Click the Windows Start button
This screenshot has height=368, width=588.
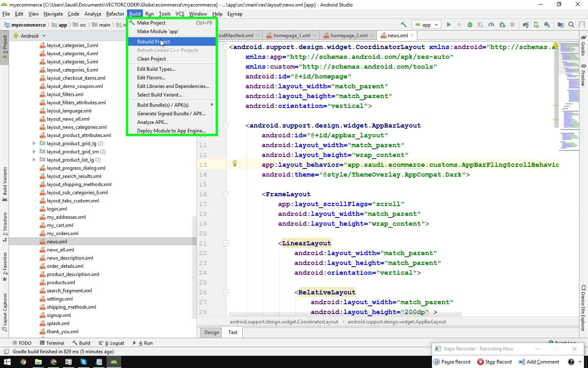[7, 362]
